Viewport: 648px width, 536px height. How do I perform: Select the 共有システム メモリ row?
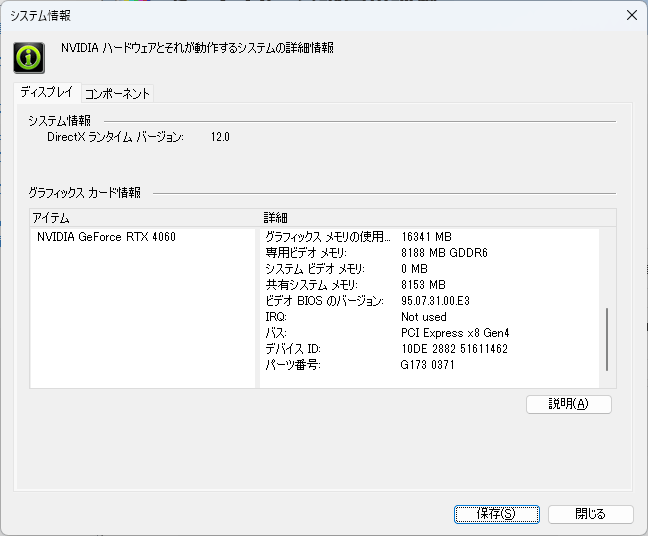click(429, 285)
